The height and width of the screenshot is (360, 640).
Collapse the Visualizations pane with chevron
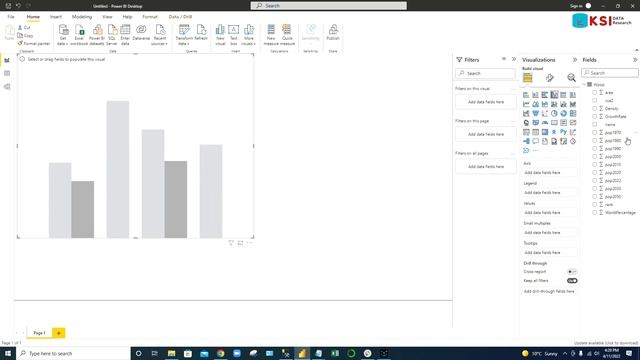[x=575, y=60]
